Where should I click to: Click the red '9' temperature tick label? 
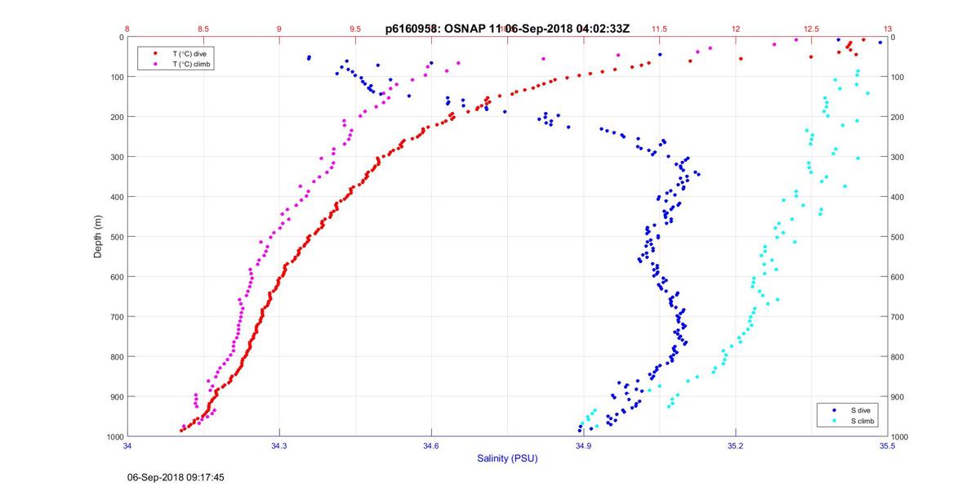(279, 29)
